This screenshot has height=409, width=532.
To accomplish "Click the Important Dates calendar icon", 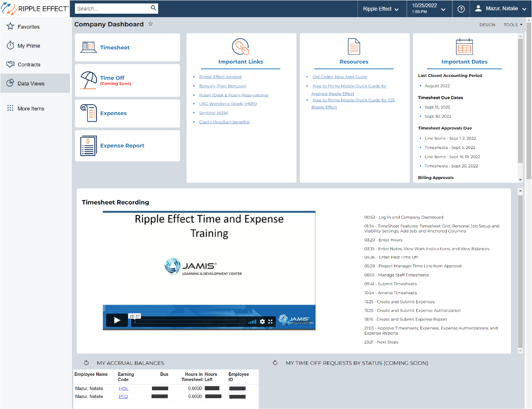I will pyautogui.click(x=464, y=47).
